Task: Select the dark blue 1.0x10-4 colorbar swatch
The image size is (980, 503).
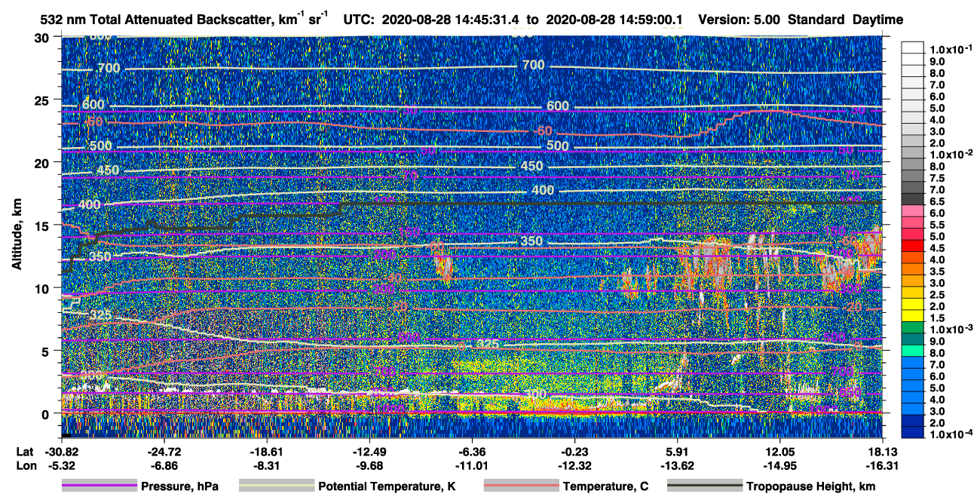Action: tap(914, 431)
